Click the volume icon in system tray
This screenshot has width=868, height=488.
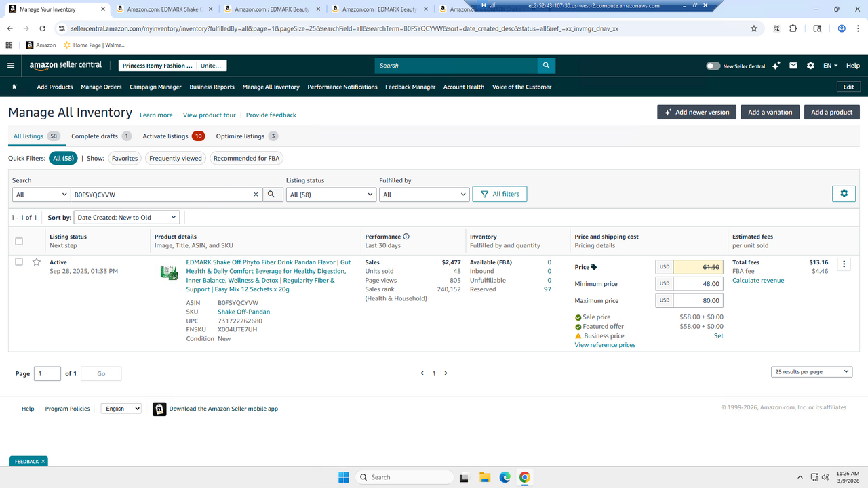click(825, 477)
